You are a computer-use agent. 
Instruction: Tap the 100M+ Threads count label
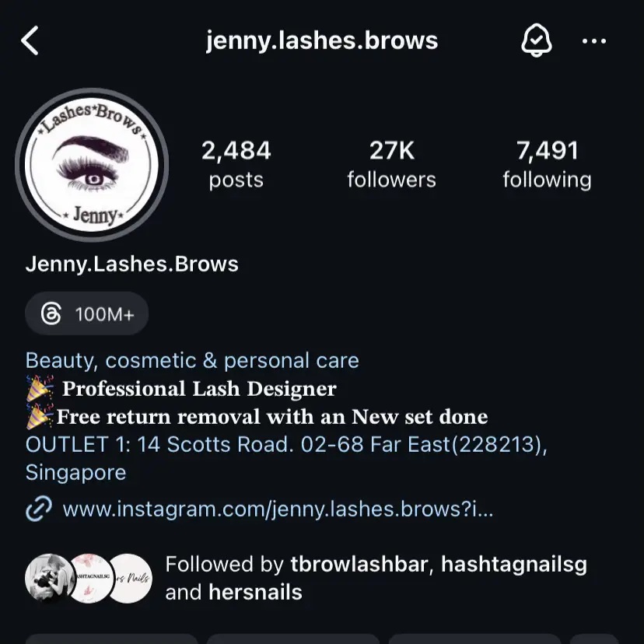coord(105,314)
